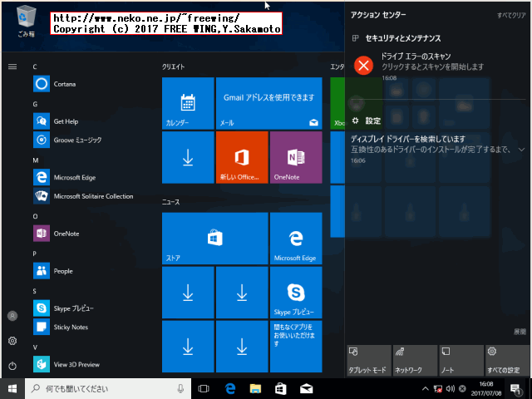Open the Store tile
This screenshot has width=532, height=399.
tap(215, 239)
